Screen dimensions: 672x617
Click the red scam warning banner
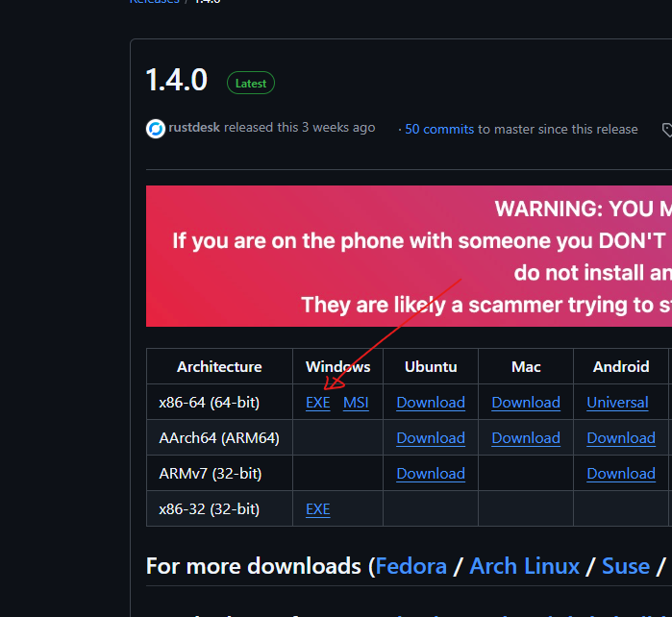(409, 257)
